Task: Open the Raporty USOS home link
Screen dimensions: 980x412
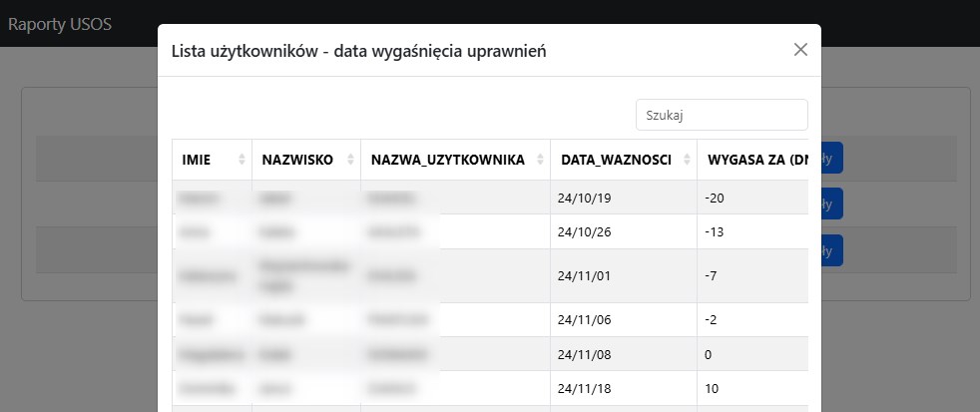Action: 59,24
